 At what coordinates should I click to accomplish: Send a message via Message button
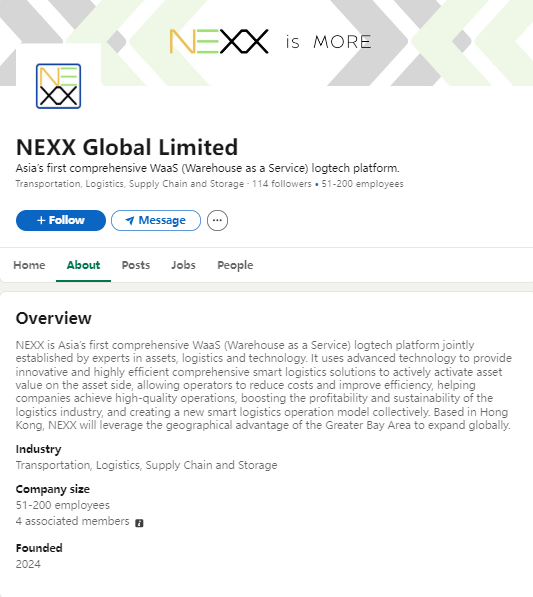tap(156, 220)
